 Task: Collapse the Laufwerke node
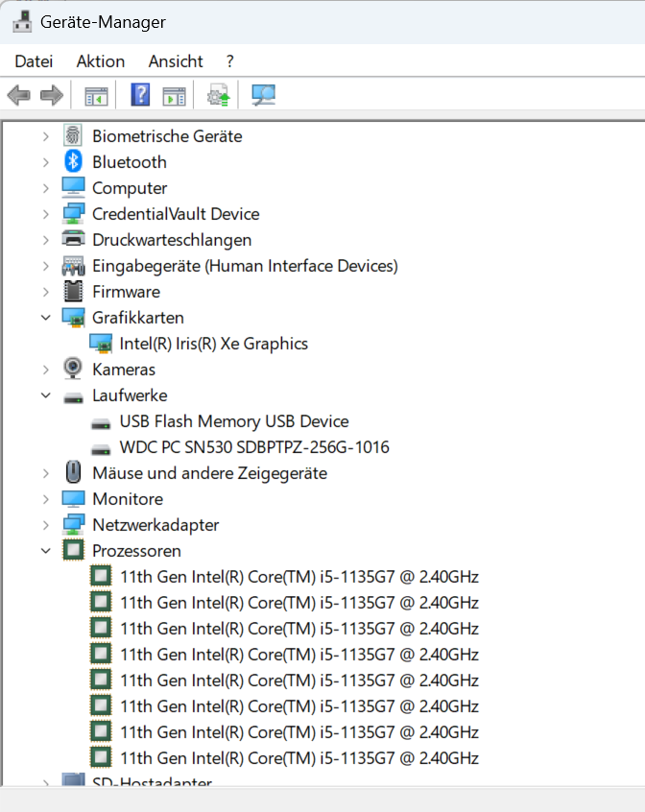click(45, 395)
